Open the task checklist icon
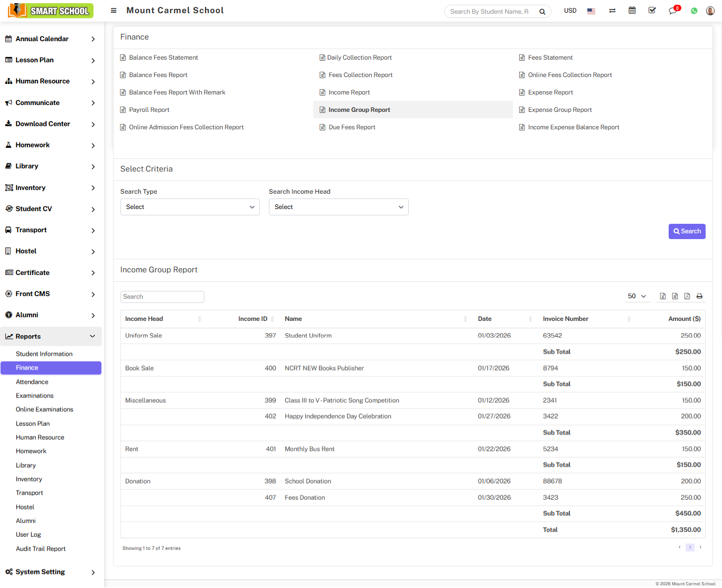This screenshot has width=722, height=588. [652, 11]
